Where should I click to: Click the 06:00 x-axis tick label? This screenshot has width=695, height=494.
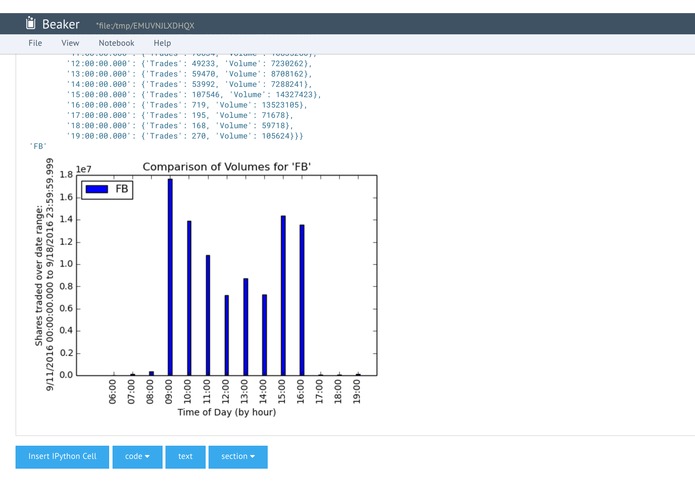click(x=113, y=392)
